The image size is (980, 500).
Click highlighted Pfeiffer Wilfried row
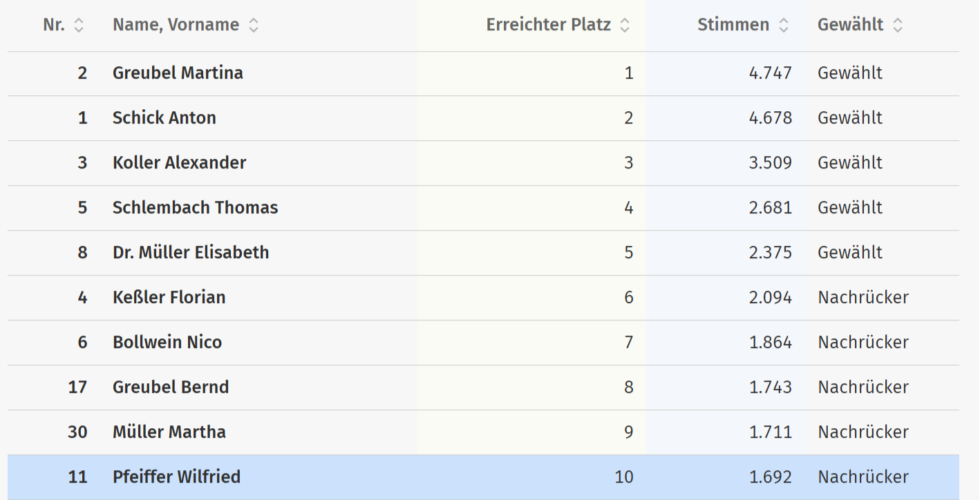176,477
